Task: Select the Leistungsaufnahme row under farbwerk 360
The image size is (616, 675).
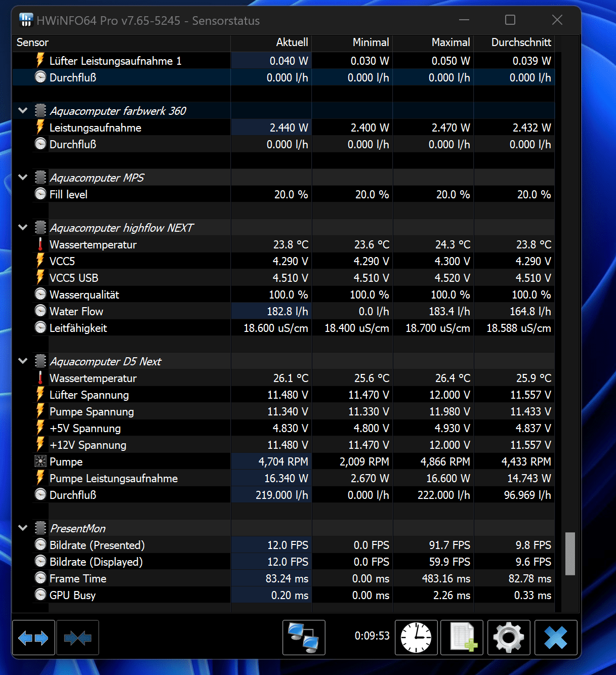Action: coord(283,128)
